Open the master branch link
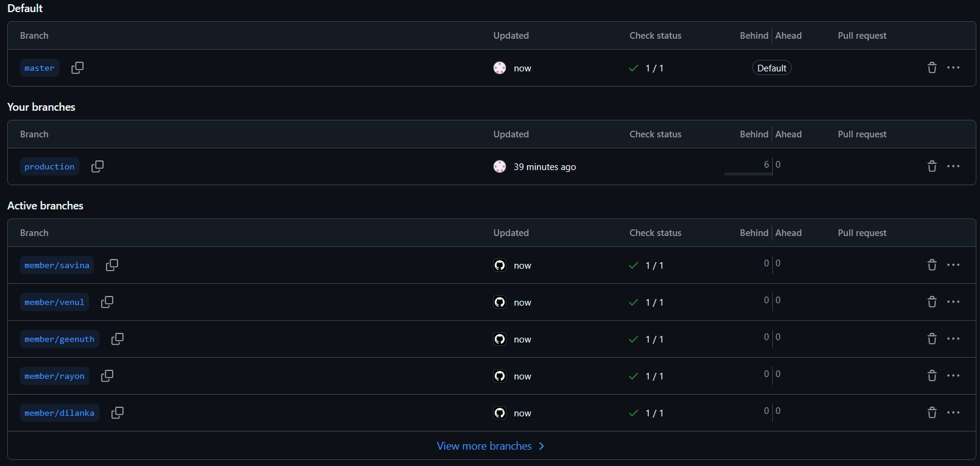980x466 pixels. [x=39, y=68]
